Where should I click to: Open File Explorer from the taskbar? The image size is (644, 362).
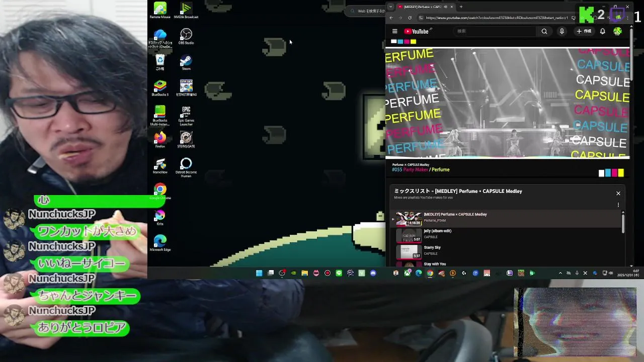pos(304,273)
